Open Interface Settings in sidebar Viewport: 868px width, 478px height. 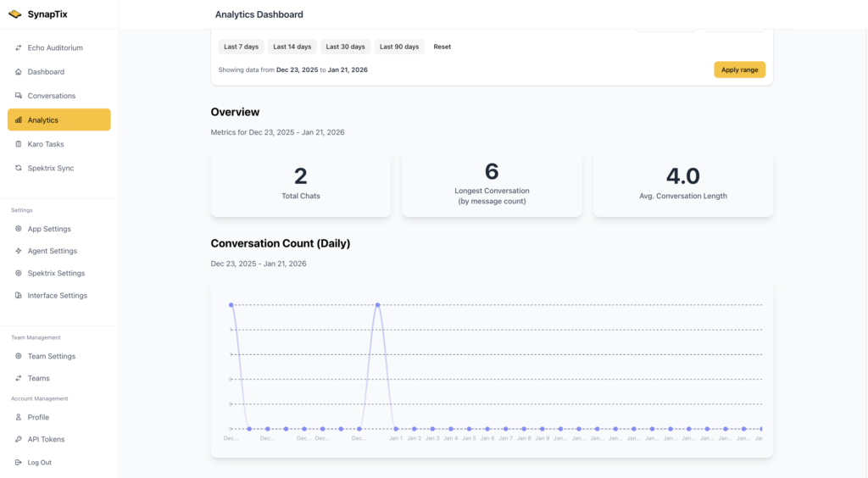(x=57, y=296)
